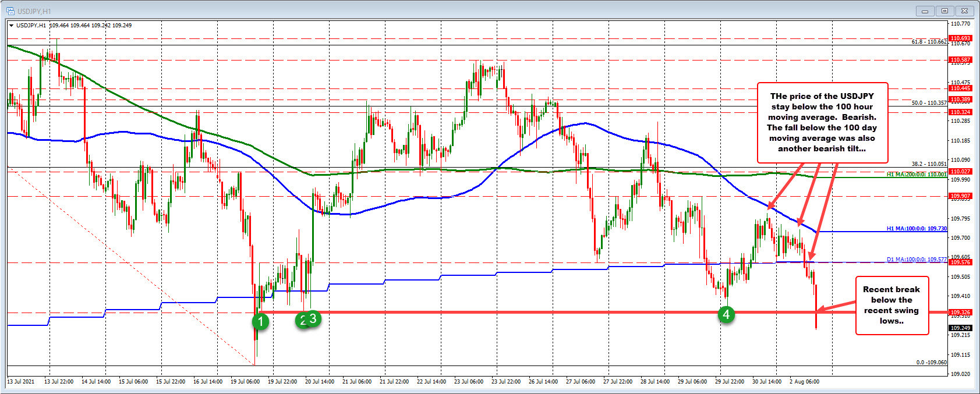Select the H1 MA:100:0:0: 109.730 label
This screenshot has width=980, height=394.
(x=917, y=229)
